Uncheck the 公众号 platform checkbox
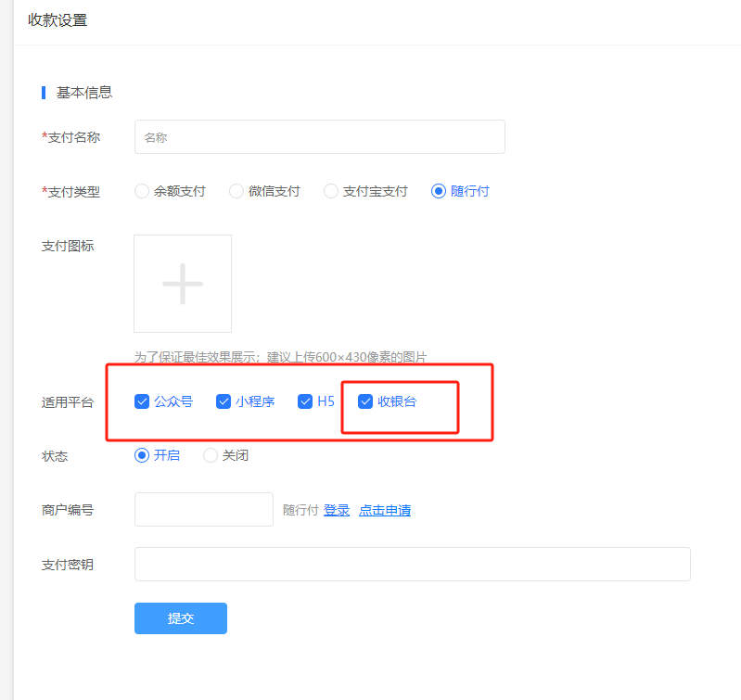This screenshot has height=700, width=741. click(x=142, y=401)
